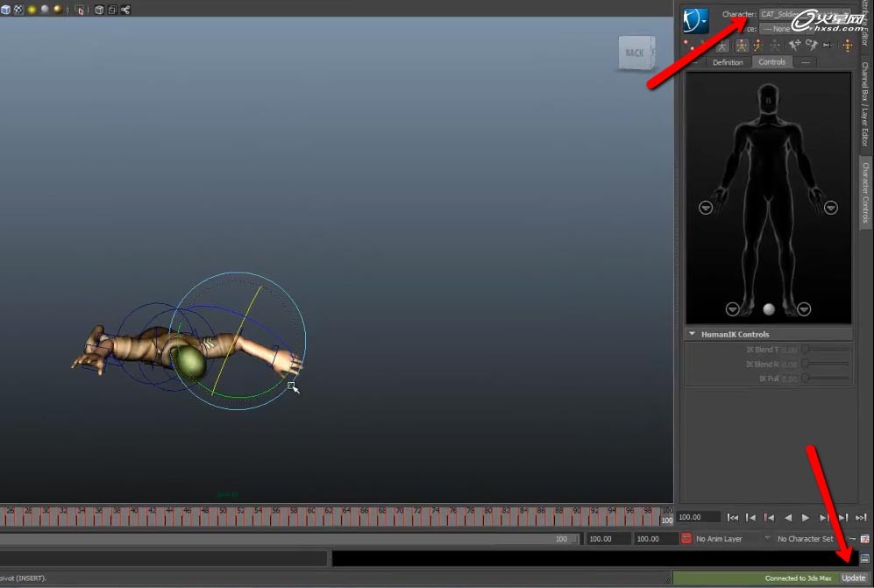Select the reference effector ball between the feet
The height and width of the screenshot is (588, 874).
pyautogui.click(x=769, y=309)
